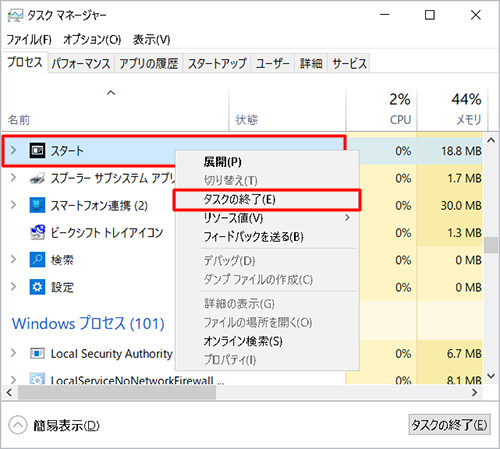
Task: Expand the Local Security Authority row
Action: [x=13, y=353]
